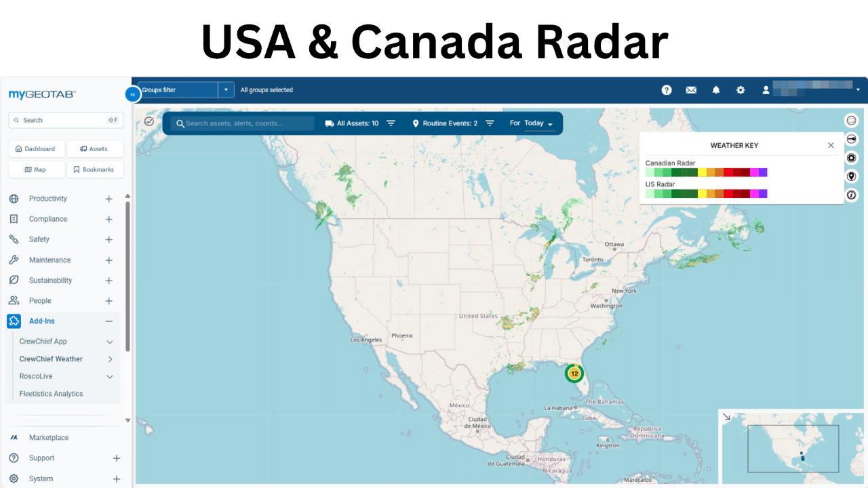Click the user profile person icon
Screen dimensions: 868x488
coord(766,89)
